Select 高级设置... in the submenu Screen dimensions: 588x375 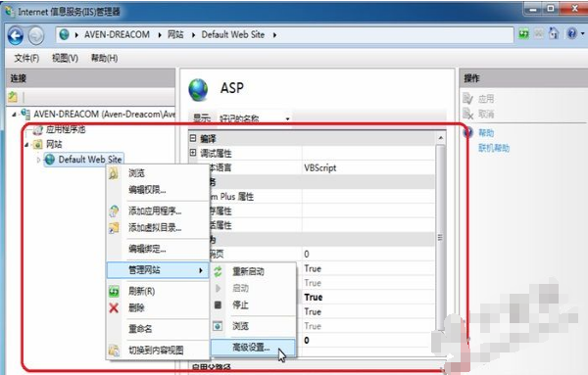tap(253, 348)
